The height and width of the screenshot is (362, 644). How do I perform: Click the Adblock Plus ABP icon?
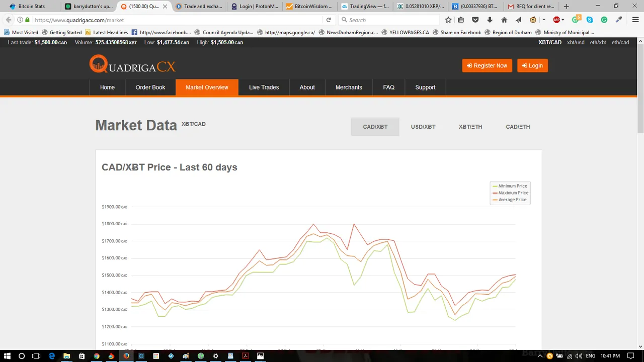tap(556, 20)
